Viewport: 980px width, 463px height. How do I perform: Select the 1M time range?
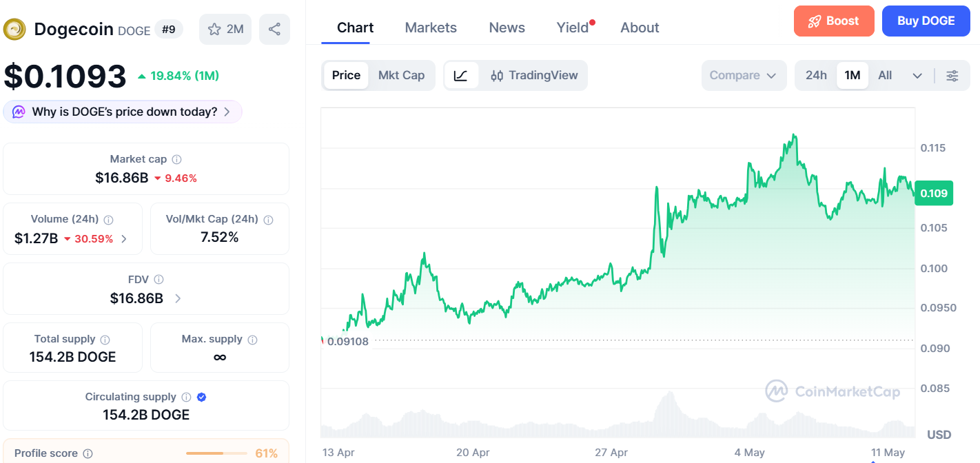[x=853, y=75]
